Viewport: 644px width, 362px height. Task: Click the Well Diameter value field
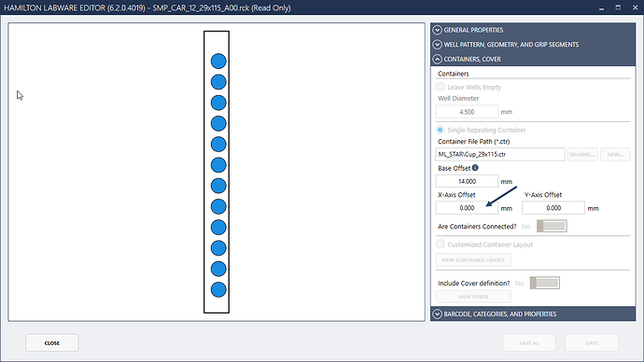467,112
